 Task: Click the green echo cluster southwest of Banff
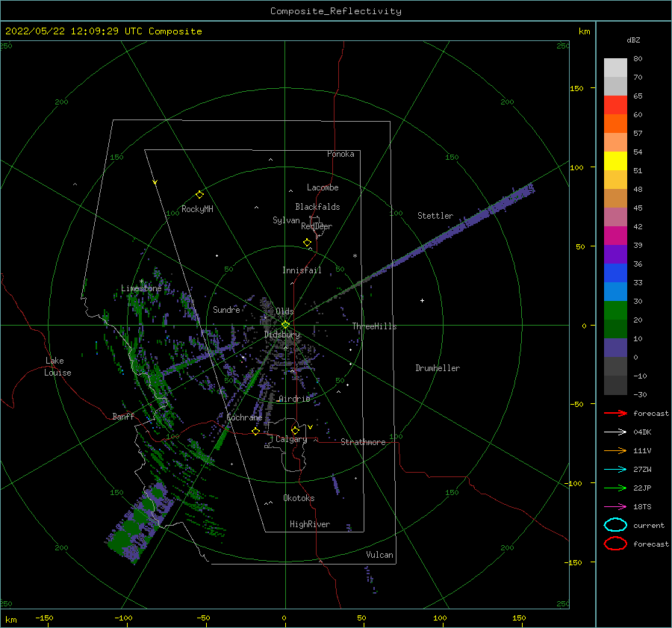click(140, 523)
